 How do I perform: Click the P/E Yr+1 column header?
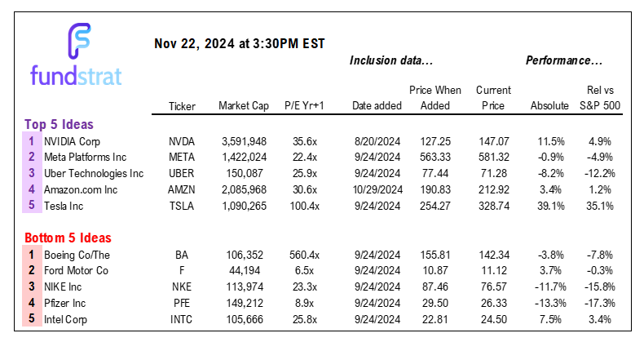[x=304, y=106]
